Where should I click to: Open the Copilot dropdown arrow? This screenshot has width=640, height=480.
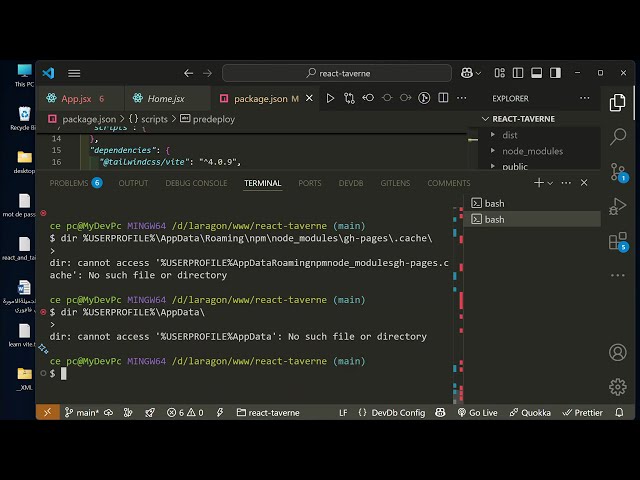coord(478,73)
